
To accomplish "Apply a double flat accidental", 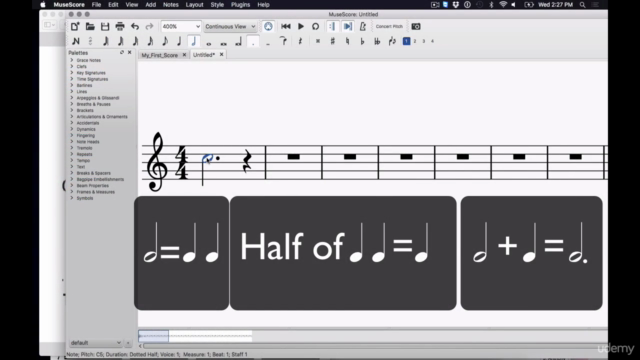I will (377, 41).
